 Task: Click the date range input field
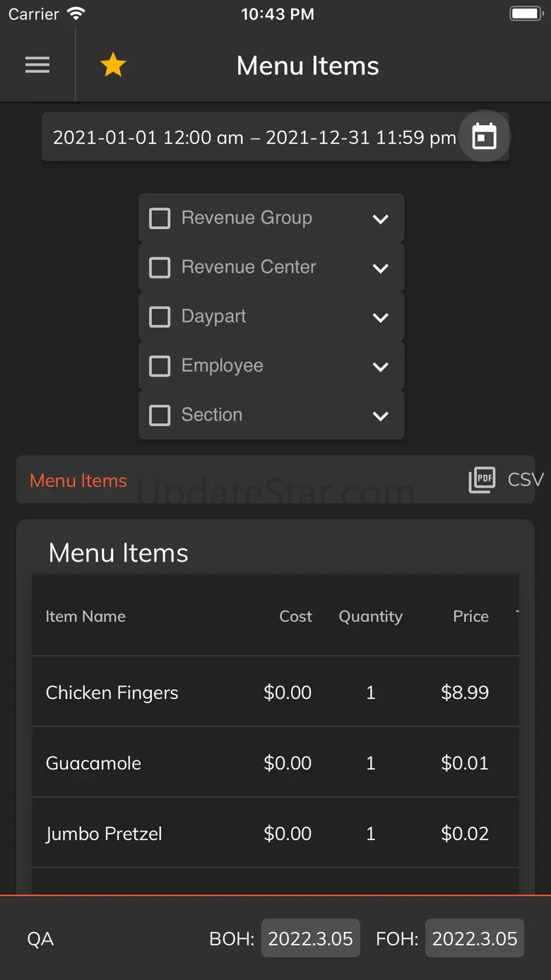[254, 137]
